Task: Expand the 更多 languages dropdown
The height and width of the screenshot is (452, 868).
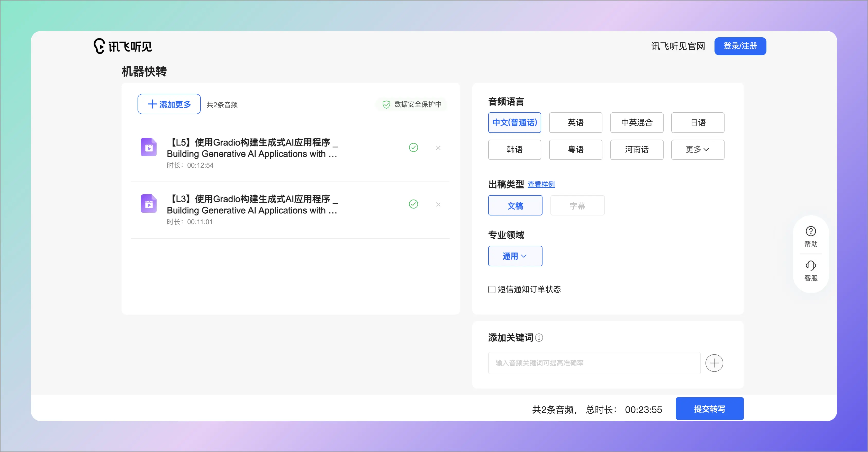Action: click(x=697, y=150)
